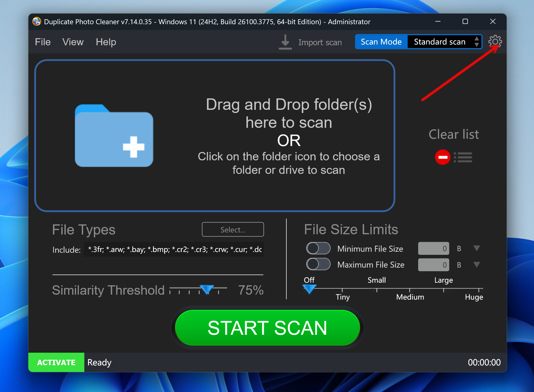Open the Help menu
534x392 pixels.
106,42
